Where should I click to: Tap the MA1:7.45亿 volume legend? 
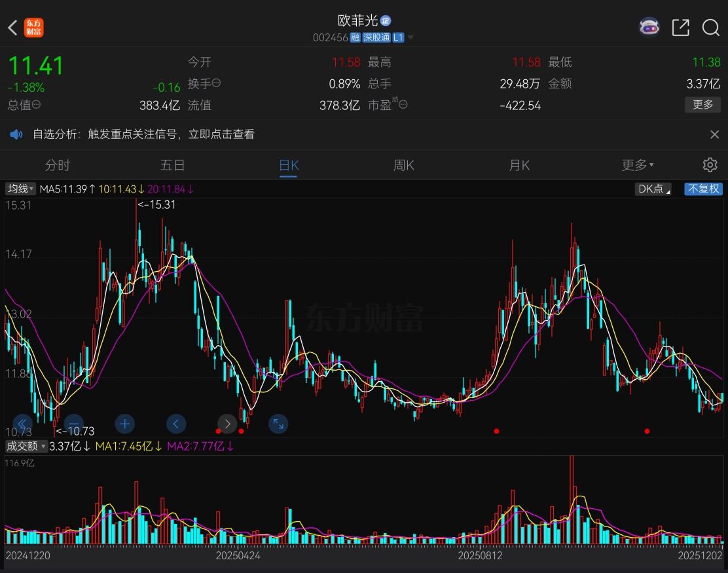click(128, 446)
